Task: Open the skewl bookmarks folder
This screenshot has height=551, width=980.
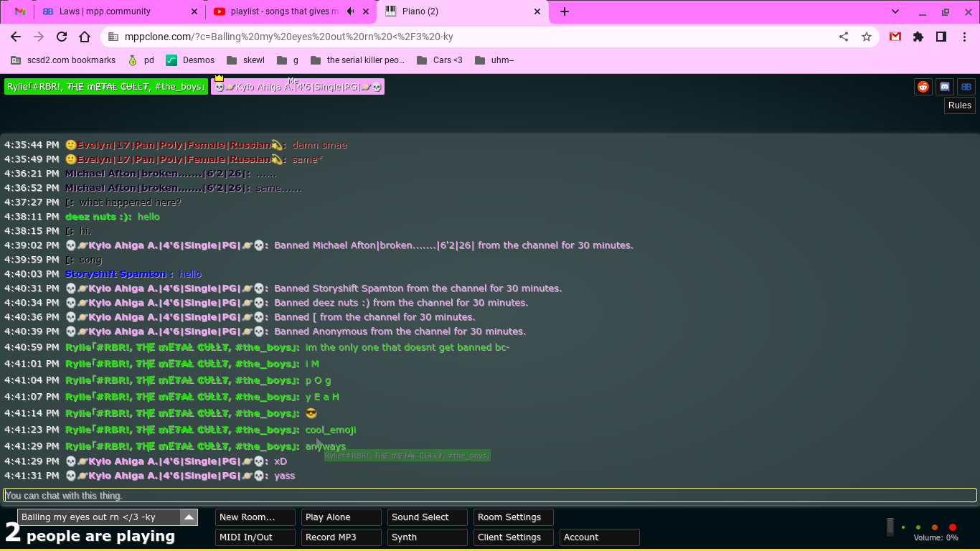Action: click(245, 60)
